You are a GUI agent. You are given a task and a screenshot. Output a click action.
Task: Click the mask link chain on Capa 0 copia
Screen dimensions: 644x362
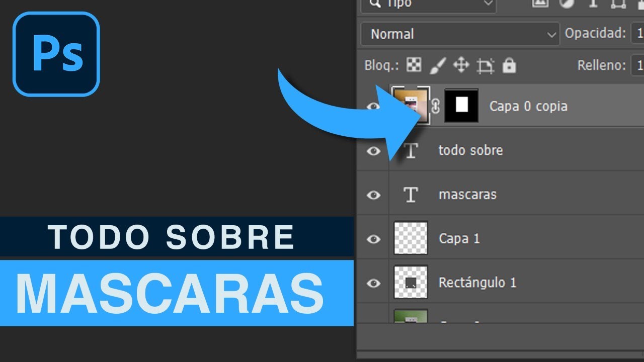(436, 106)
